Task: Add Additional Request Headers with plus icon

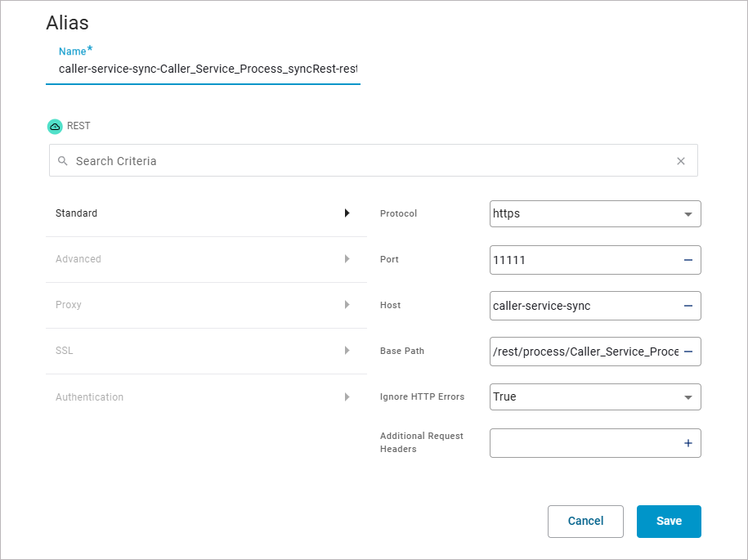Action: tap(688, 443)
